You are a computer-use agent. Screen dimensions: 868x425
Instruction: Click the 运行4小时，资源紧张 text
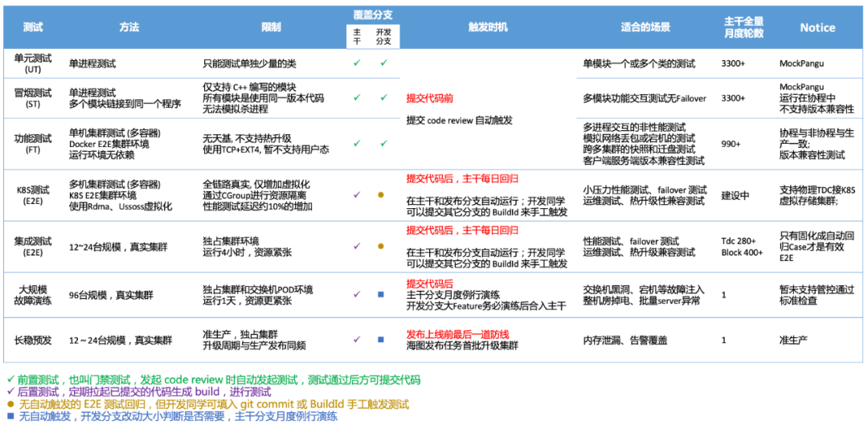pyautogui.click(x=248, y=252)
